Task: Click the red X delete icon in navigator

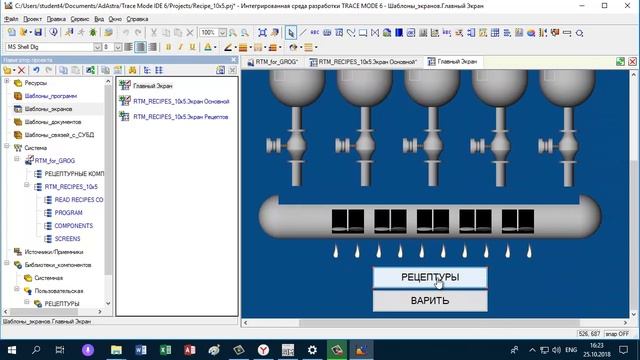Action: (21, 70)
